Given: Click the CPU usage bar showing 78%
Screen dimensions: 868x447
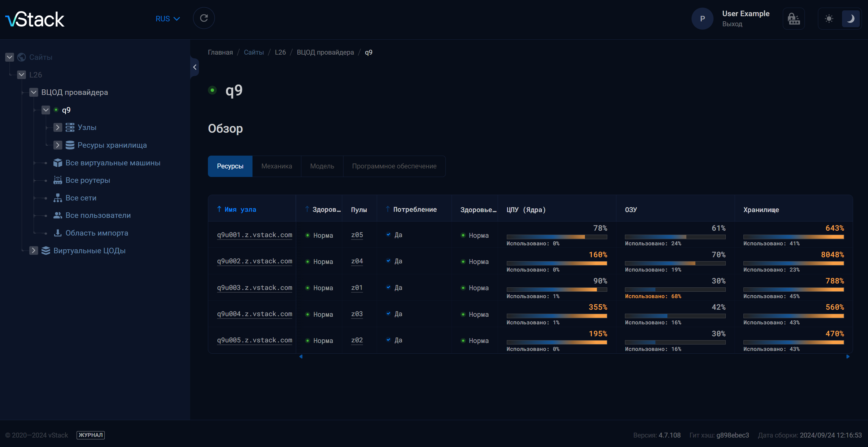Looking at the screenshot, I should point(557,237).
